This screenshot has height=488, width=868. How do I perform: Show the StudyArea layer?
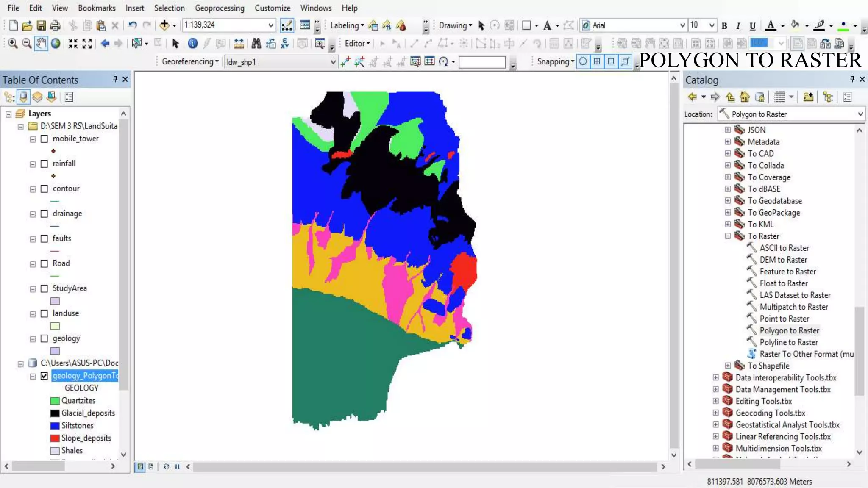[44, 288]
